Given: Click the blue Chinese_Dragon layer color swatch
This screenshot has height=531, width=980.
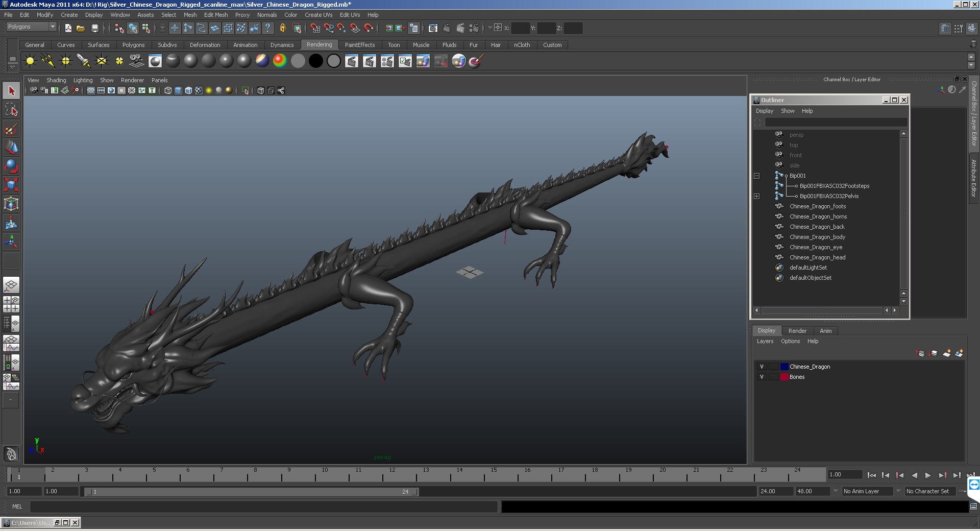Looking at the screenshot, I should (x=784, y=367).
